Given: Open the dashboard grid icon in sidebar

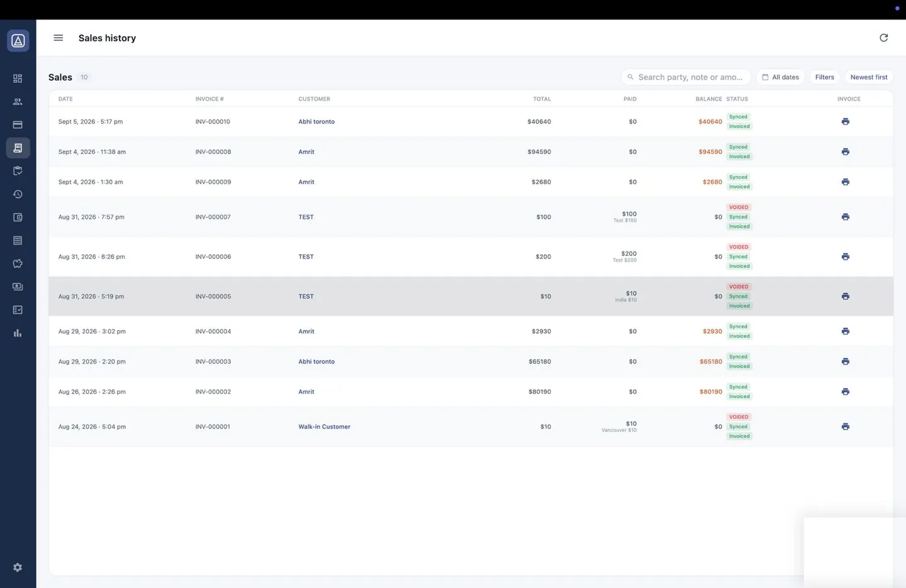Looking at the screenshot, I should [x=18, y=79].
